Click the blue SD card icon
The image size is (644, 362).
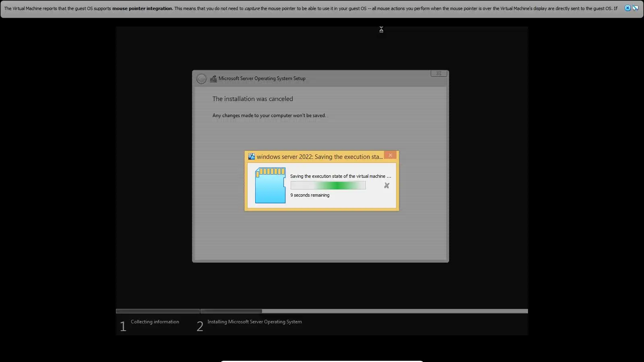point(270,185)
